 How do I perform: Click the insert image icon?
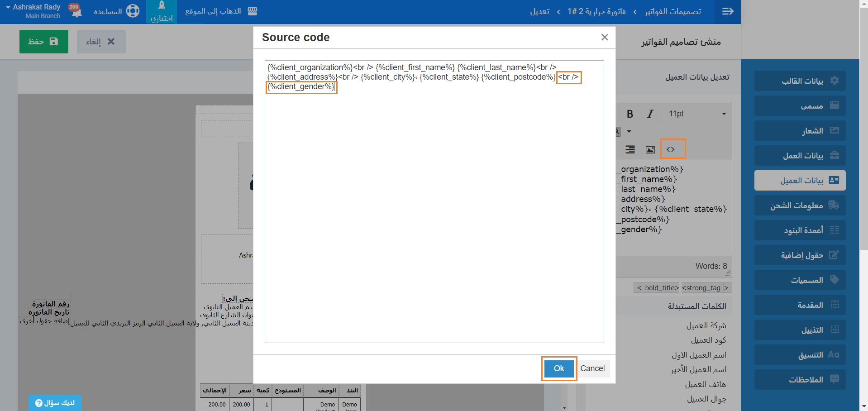(650, 150)
